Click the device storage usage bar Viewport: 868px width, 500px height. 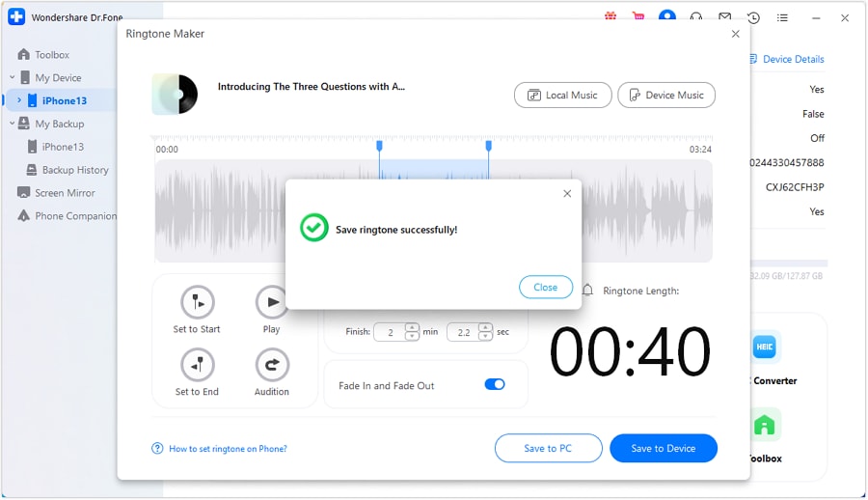789,264
